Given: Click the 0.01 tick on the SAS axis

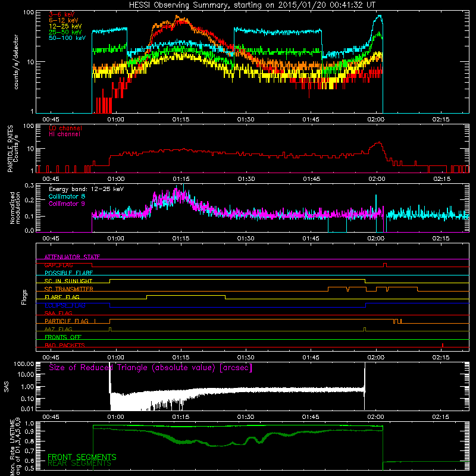Looking at the screenshot, I should (27, 409).
